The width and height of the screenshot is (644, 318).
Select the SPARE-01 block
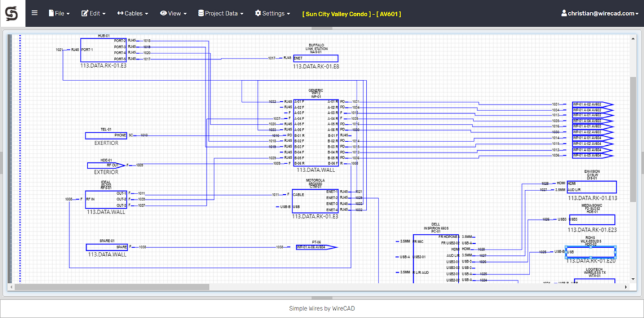pos(106,247)
